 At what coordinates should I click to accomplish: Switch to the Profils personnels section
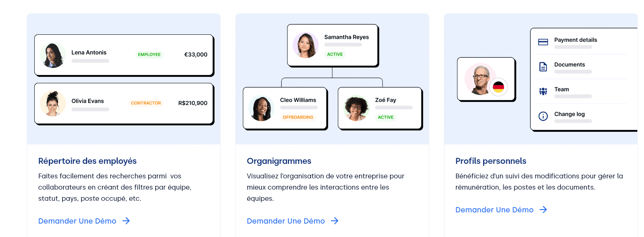(x=491, y=161)
